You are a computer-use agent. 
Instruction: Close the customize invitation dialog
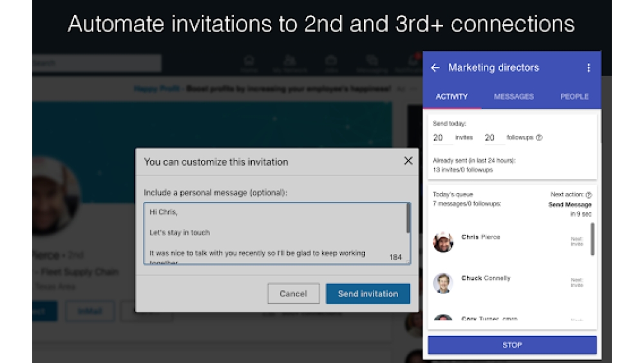point(408,161)
